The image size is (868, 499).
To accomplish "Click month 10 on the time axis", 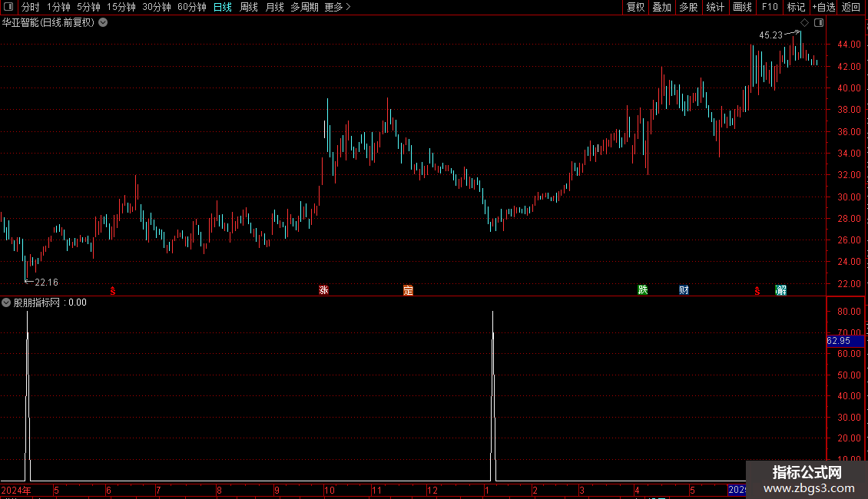I will tap(330, 490).
